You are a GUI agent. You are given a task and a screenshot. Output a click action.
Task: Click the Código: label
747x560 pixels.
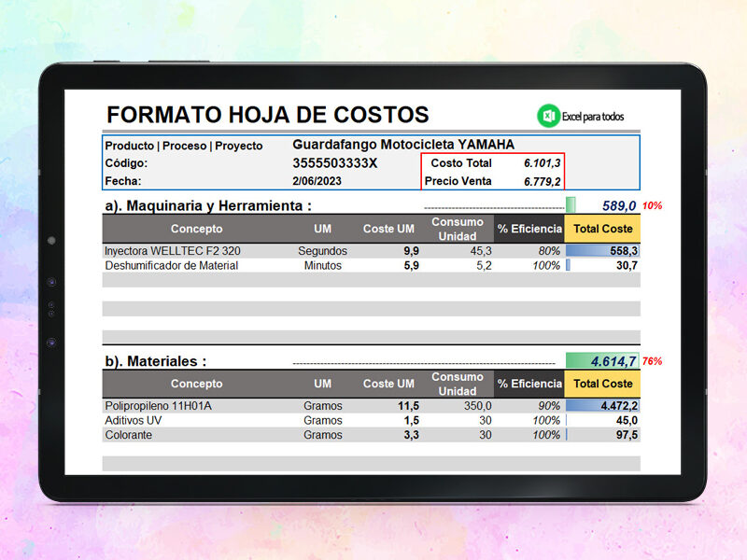point(126,162)
